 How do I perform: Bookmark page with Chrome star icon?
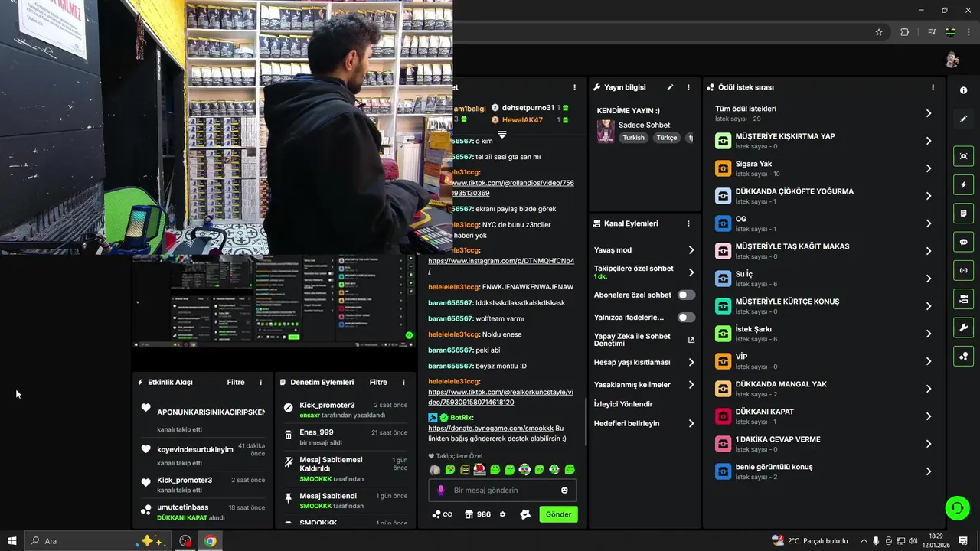coord(879,32)
